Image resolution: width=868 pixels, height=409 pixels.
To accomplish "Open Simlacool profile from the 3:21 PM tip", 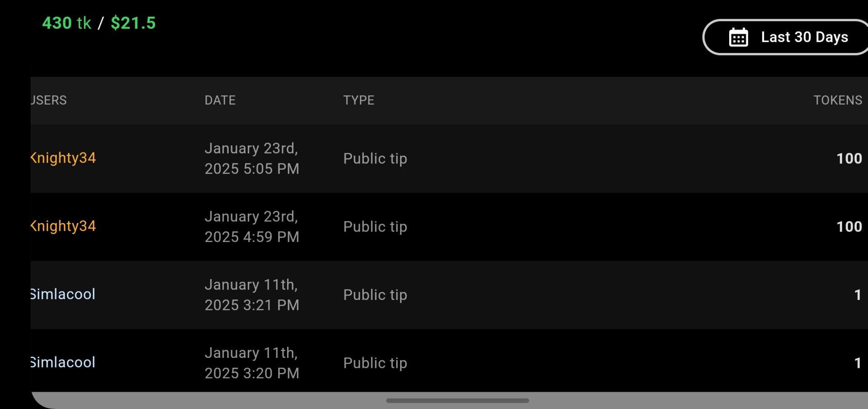I will pos(63,294).
